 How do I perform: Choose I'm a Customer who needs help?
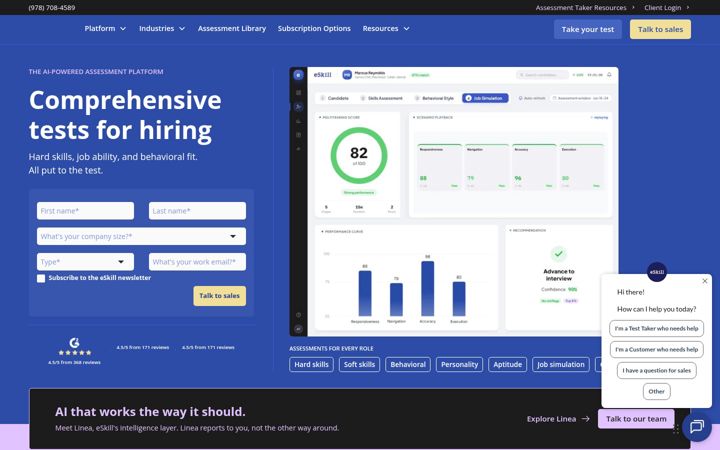click(657, 349)
